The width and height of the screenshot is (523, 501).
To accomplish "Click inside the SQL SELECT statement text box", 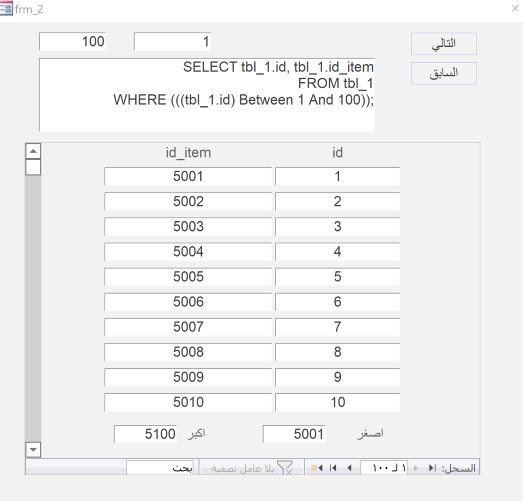I will point(207,95).
